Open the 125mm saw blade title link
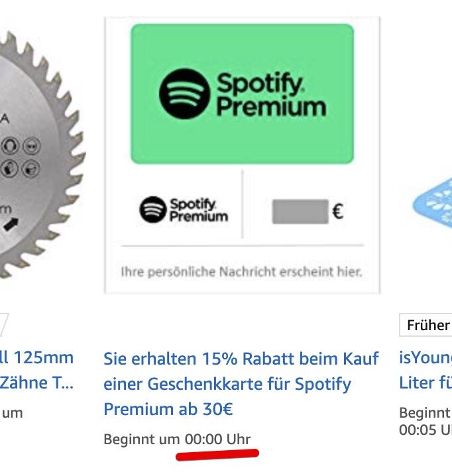Viewport: 452px width, 476px height. click(x=36, y=370)
